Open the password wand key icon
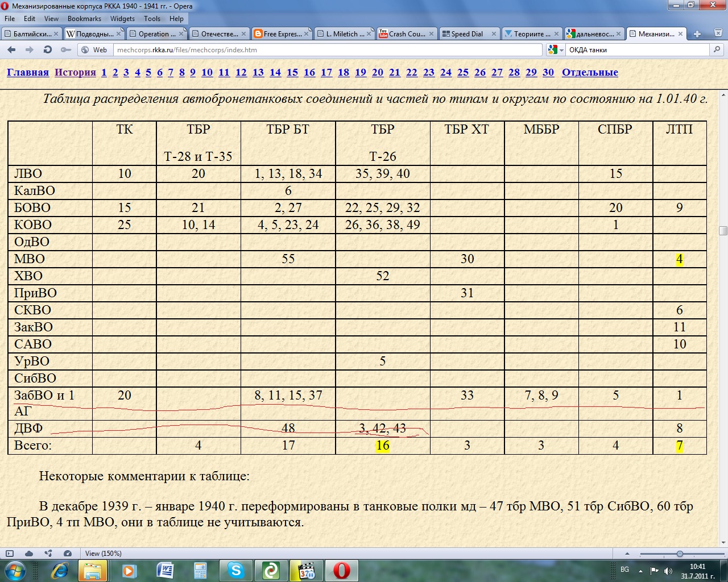The image size is (728, 582). [66, 50]
